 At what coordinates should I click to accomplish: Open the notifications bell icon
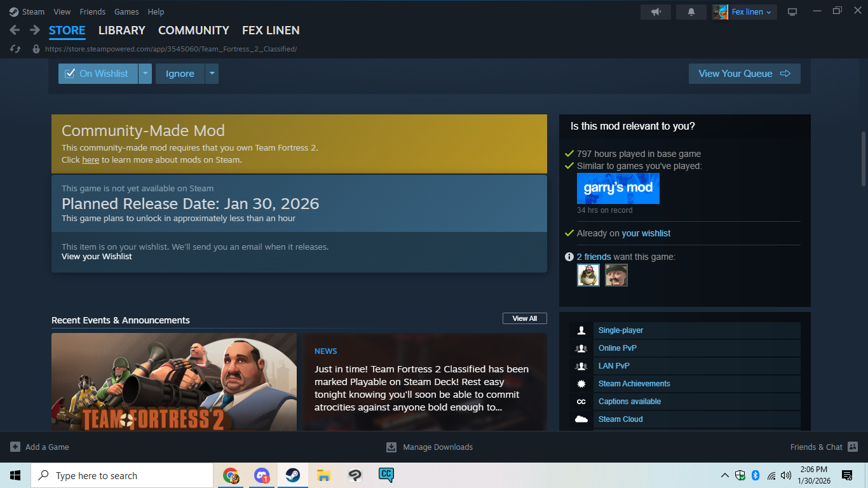pos(691,12)
